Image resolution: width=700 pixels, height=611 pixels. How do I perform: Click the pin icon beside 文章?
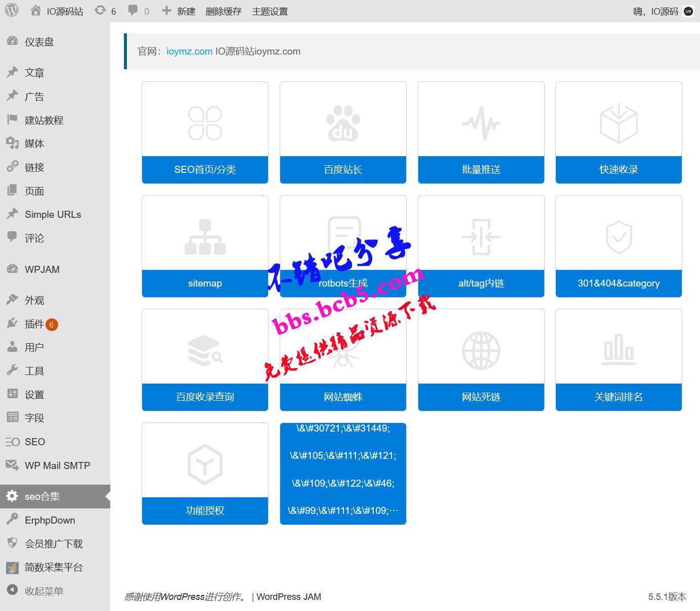(x=13, y=72)
